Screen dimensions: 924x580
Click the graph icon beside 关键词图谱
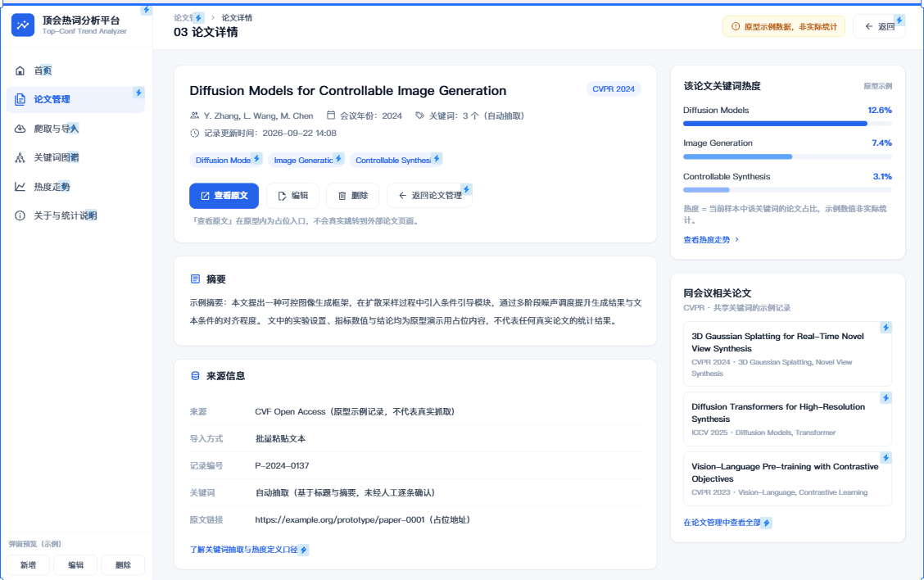tap(20, 157)
